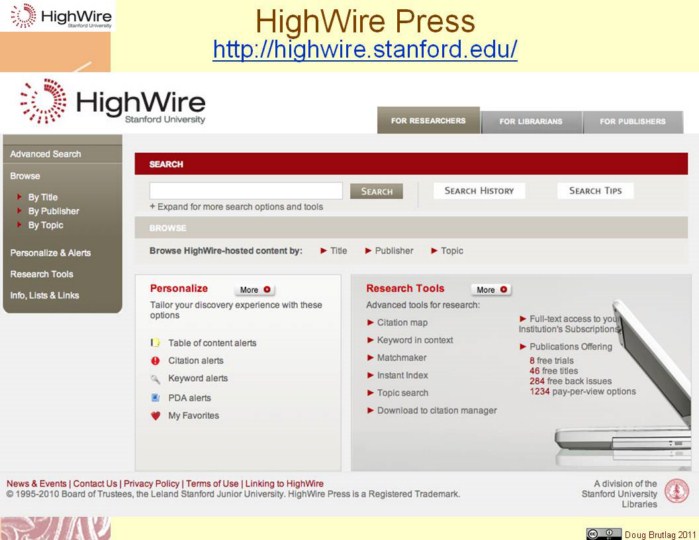This screenshot has height=540, width=699.
Task: Open the Personalize More button
Action: click(254, 290)
